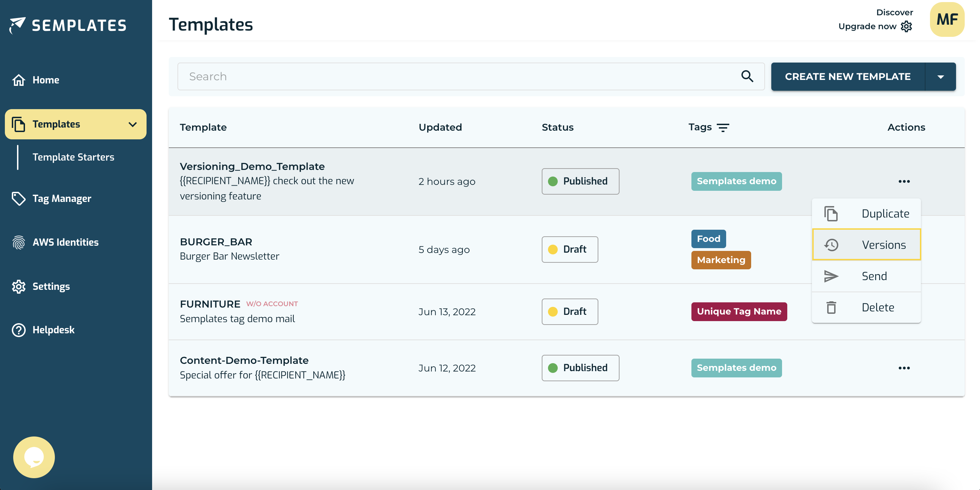Click the Semplates paper plane logo
This screenshot has height=490, width=980.
click(17, 25)
